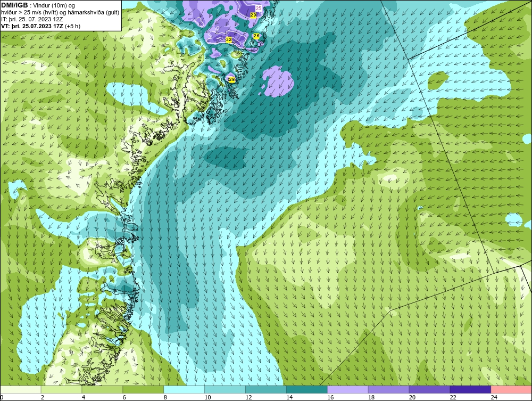Click the white gust label 25
The height and width of the screenshot is (401, 532).
pyautogui.click(x=259, y=8)
